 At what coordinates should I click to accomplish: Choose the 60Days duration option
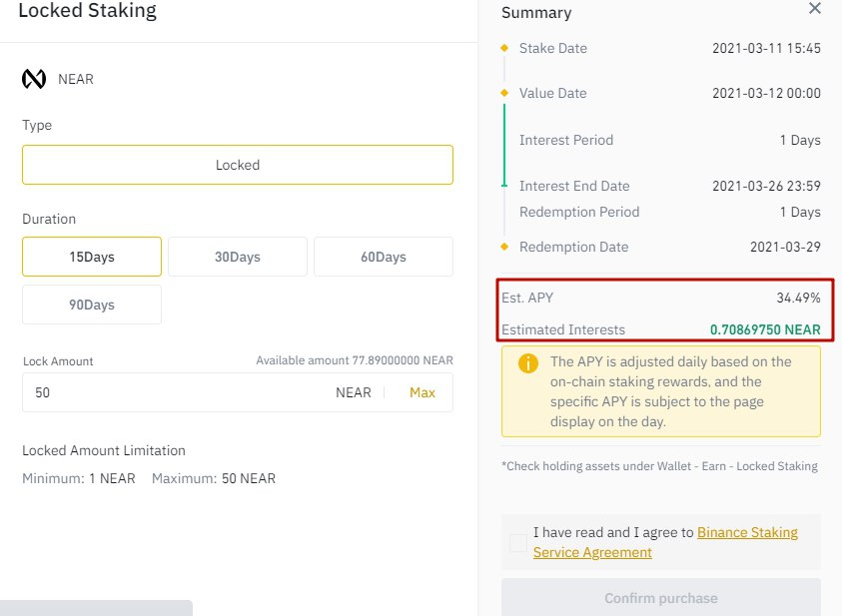click(384, 257)
